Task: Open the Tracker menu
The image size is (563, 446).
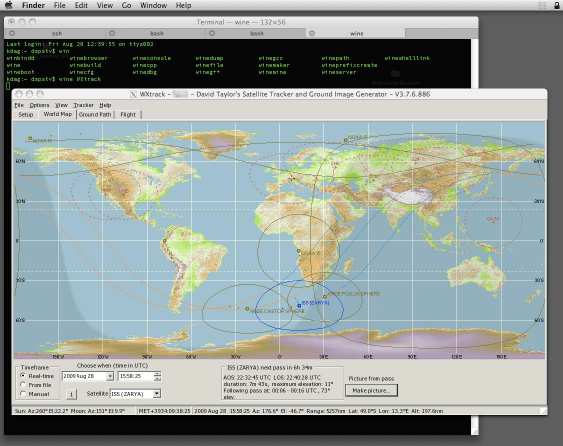Action: (x=83, y=105)
